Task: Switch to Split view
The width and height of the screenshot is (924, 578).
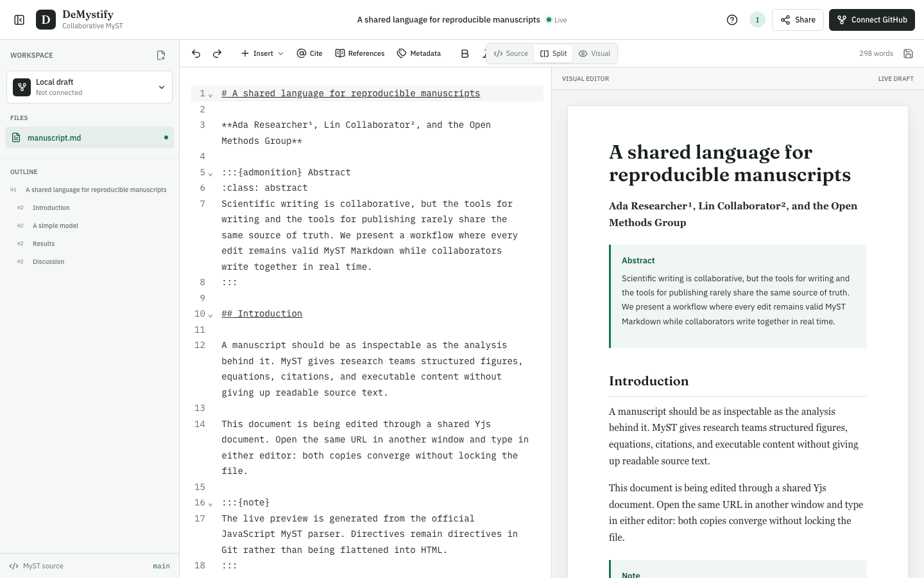Action: 553,53
